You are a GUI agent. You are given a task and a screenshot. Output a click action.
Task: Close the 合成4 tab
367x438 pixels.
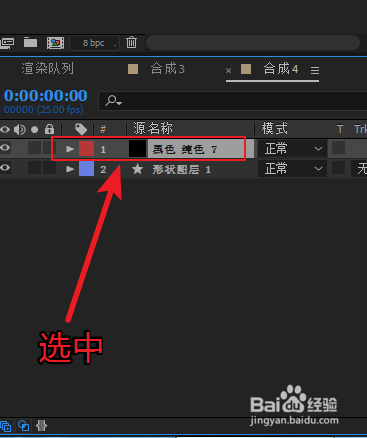coord(228,70)
